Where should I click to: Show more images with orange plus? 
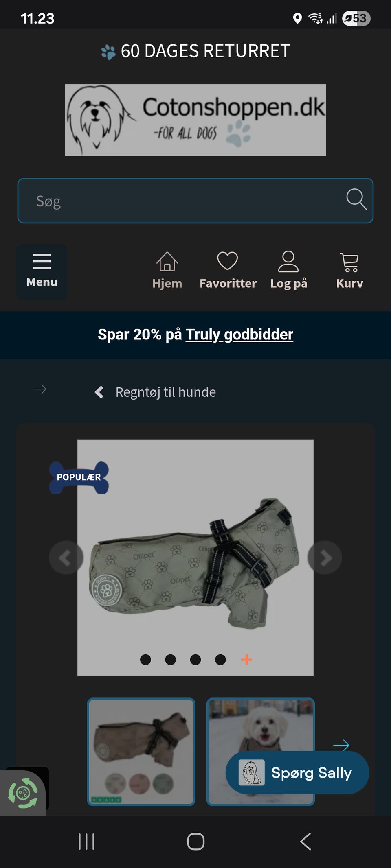tap(246, 660)
